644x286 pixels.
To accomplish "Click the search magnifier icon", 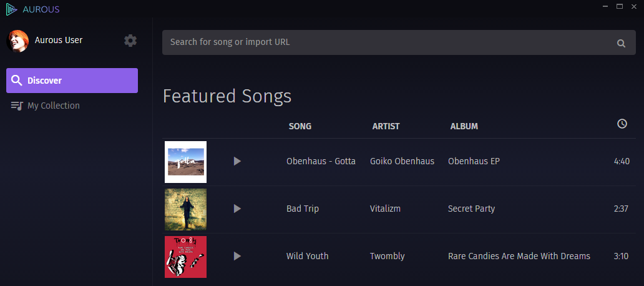I will tap(621, 43).
